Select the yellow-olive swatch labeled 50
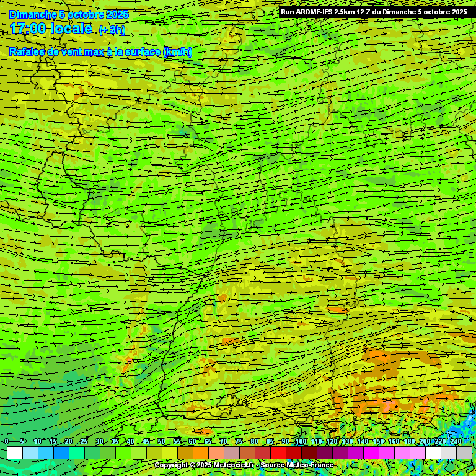 pyautogui.click(x=169, y=452)
